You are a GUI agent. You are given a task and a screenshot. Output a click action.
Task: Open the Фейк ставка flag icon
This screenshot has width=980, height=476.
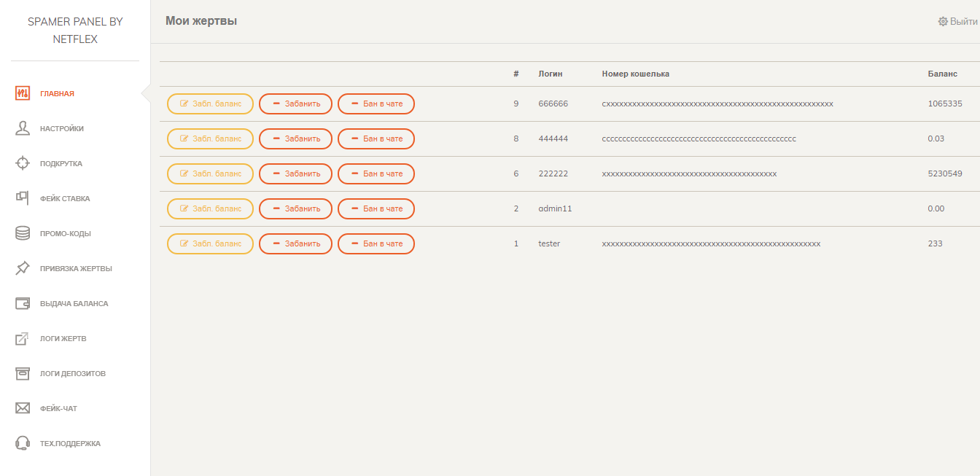click(x=23, y=198)
